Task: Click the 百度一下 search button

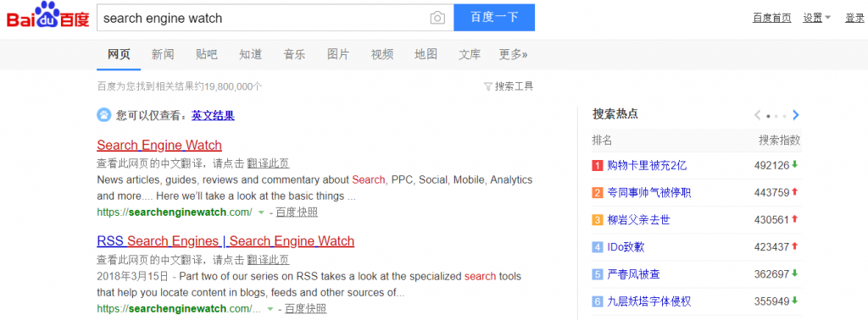Action: pyautogui.click(x=494, y=18)
